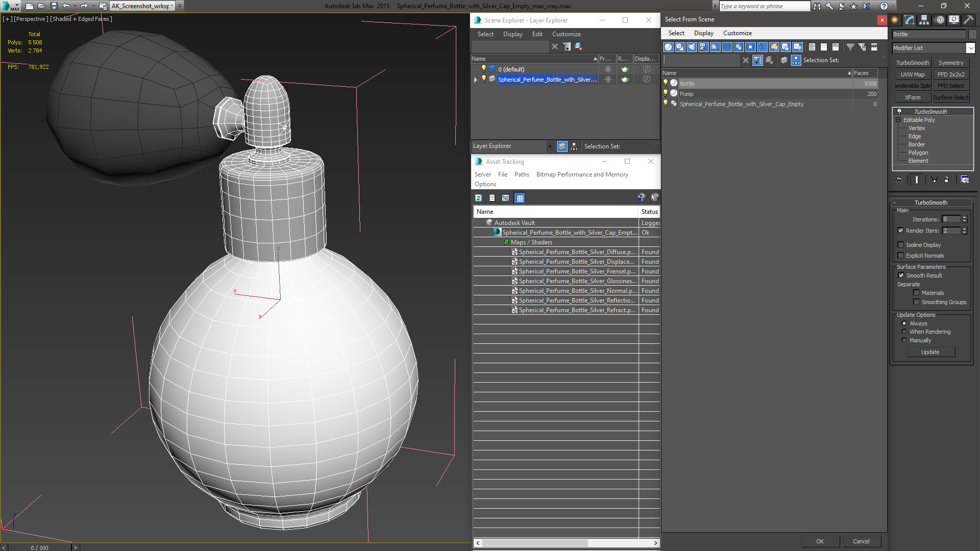This screenshot has height=551, width=980.
Task: Switch to Sort by Hierarchy mode icon
Action: coord(796,60)
